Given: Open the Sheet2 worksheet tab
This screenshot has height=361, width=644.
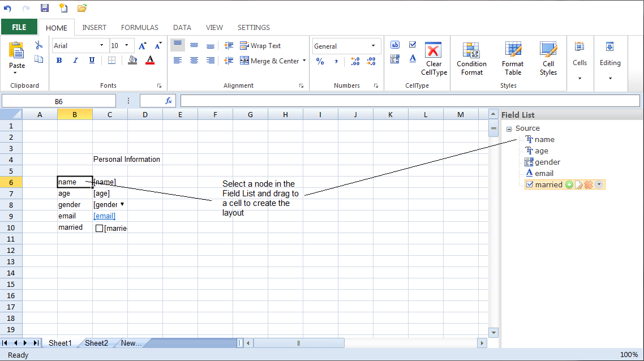Looking at the screenshot, I should click(96, 343).
